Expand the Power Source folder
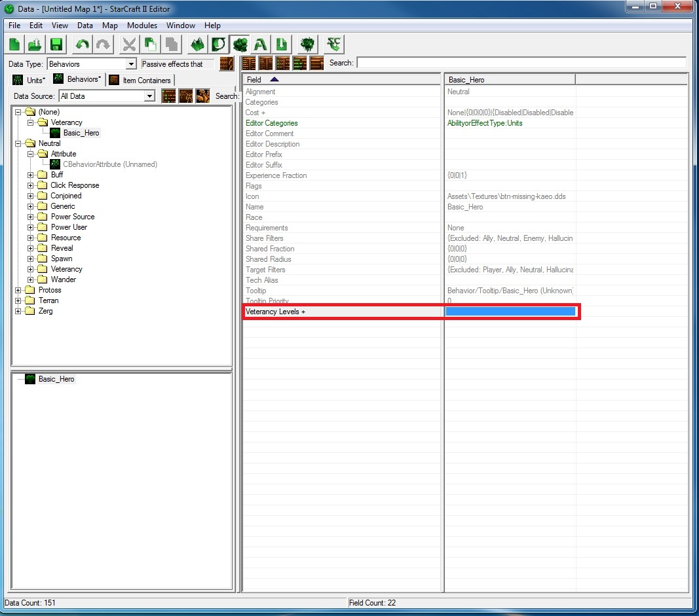This screenshot has width=699, height=616. click(x=30, y=217)
